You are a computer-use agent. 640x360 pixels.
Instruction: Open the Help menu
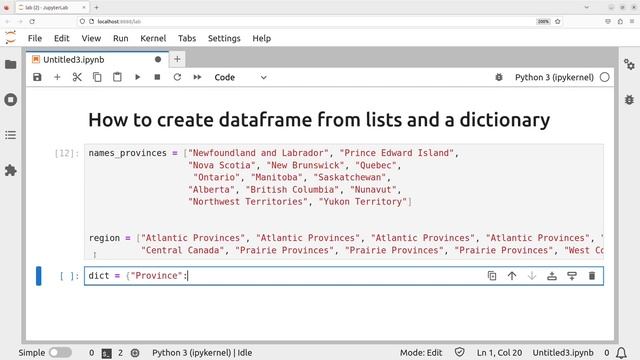pyautogui.click(x=262, y=38)
